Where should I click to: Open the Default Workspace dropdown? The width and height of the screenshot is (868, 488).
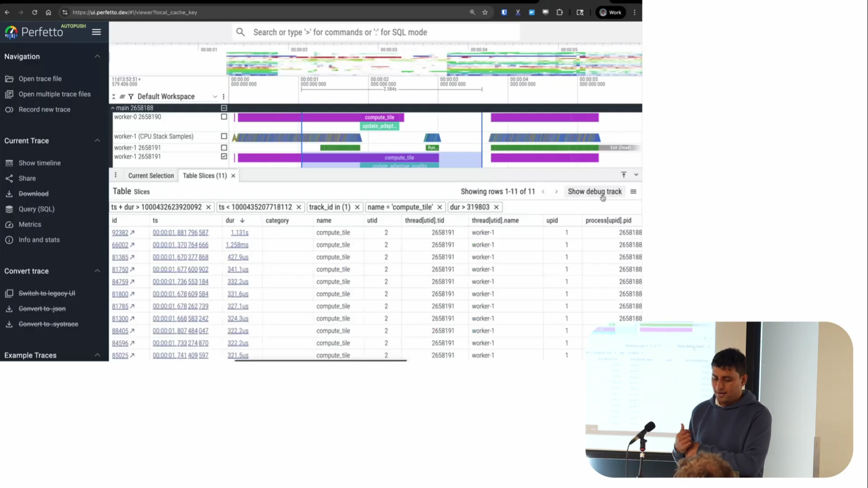coord(216,96)
